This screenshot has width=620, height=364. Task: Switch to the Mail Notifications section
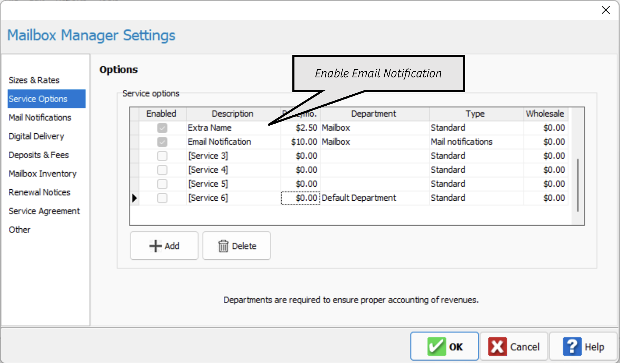(40, 118)
